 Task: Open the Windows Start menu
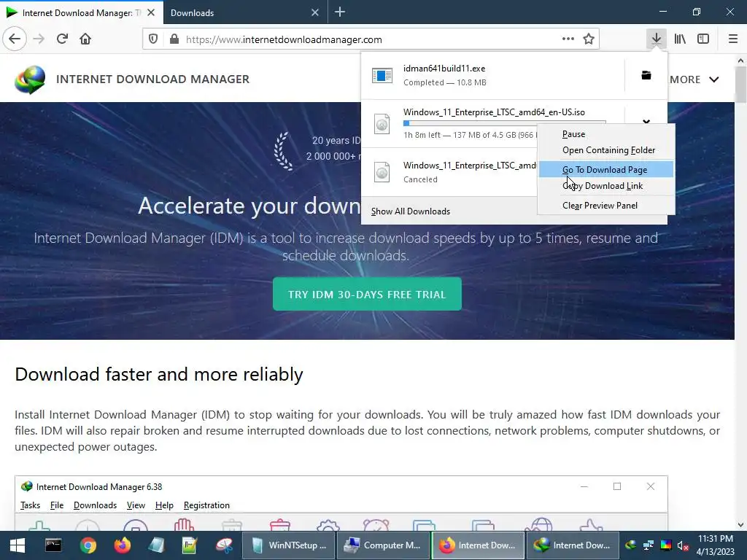(18, 545)
